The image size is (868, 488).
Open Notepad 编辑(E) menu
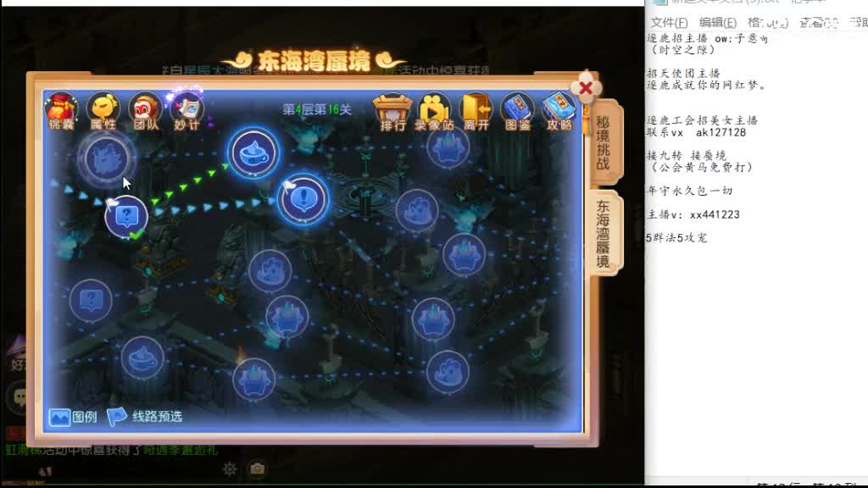click(718, 22)
